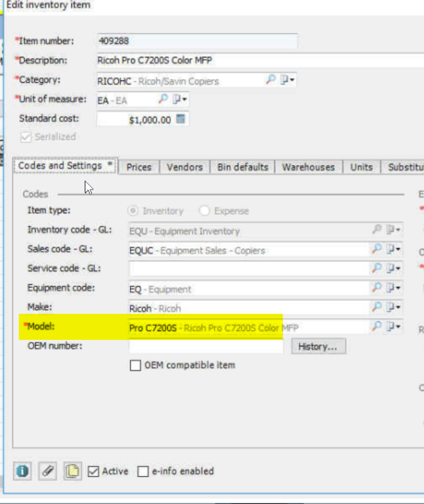This screenshot has width=424, height=504.
Task: Open the blue info icon button
Action: 22,471
